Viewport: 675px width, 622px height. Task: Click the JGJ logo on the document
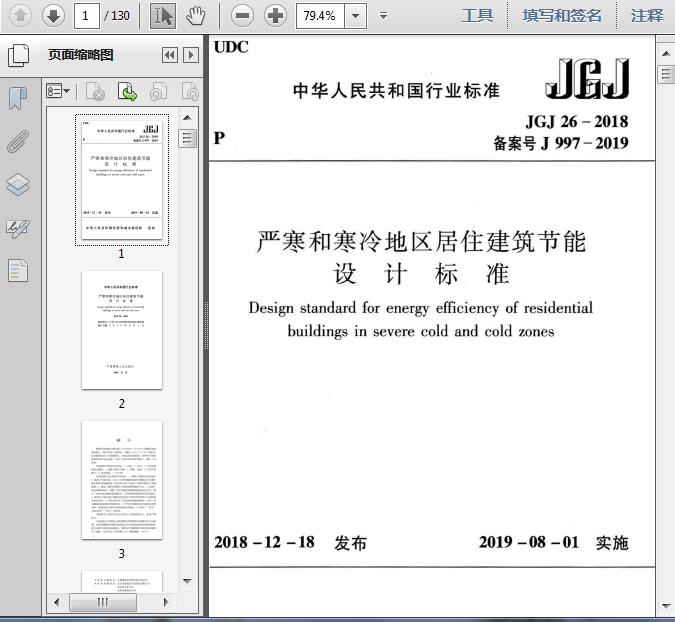(x=588, y=79)
